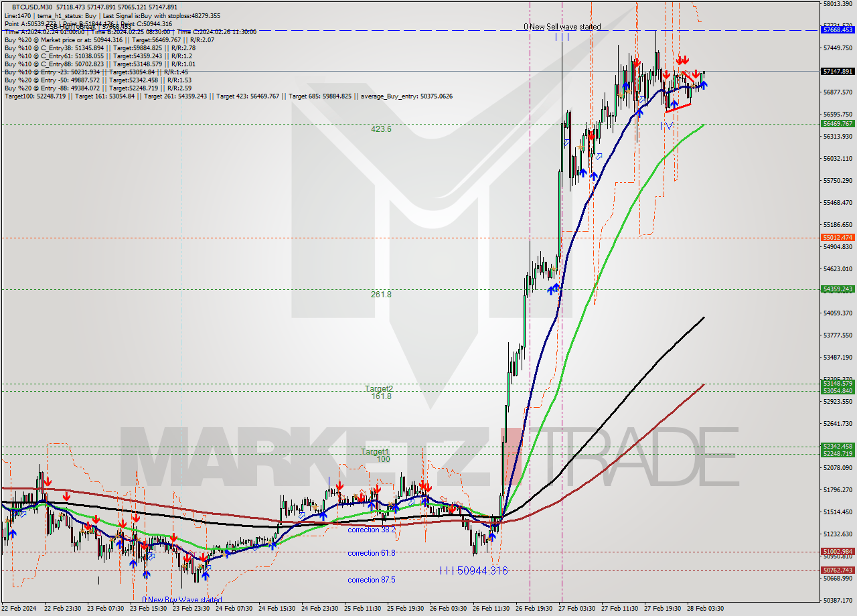Click the 52342.458 green price tag
The image size is (857, 616).
coord(838,447)
